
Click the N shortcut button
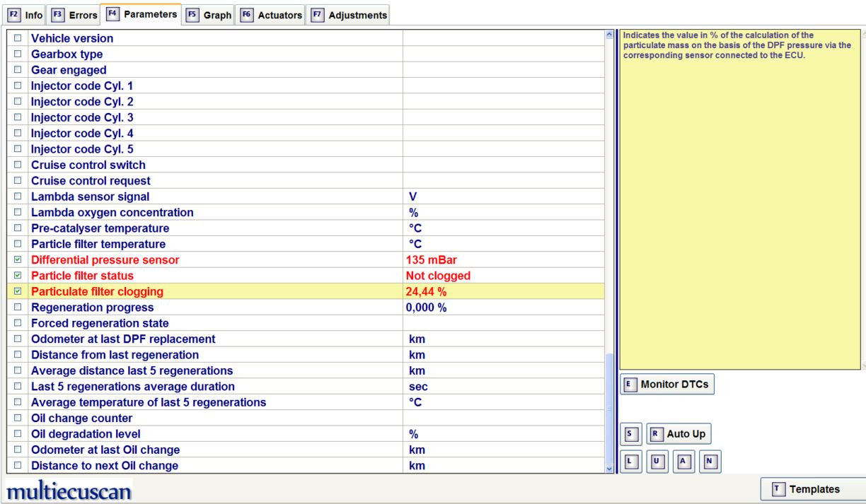(x=708, y=461)
